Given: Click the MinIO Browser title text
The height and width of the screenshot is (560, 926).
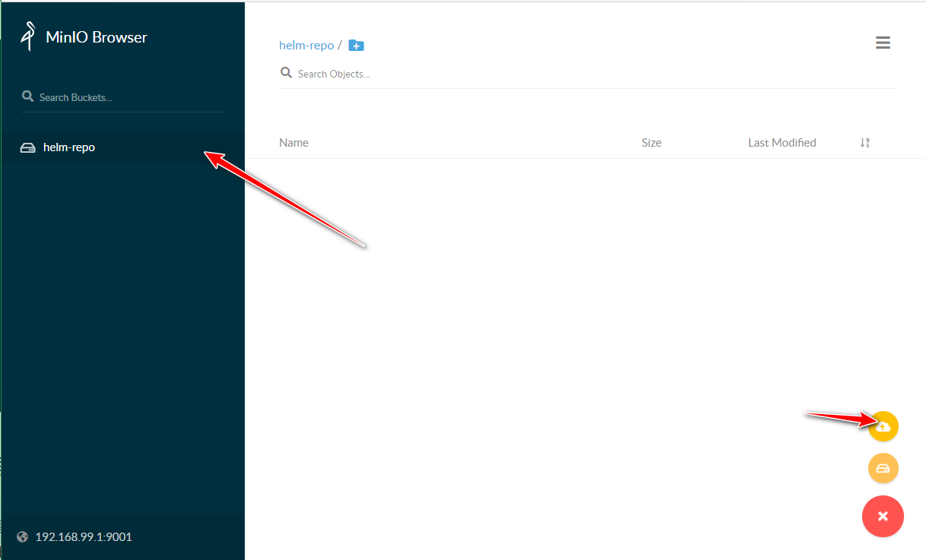Looking at the screenshot, I should (x=97, y=37).
